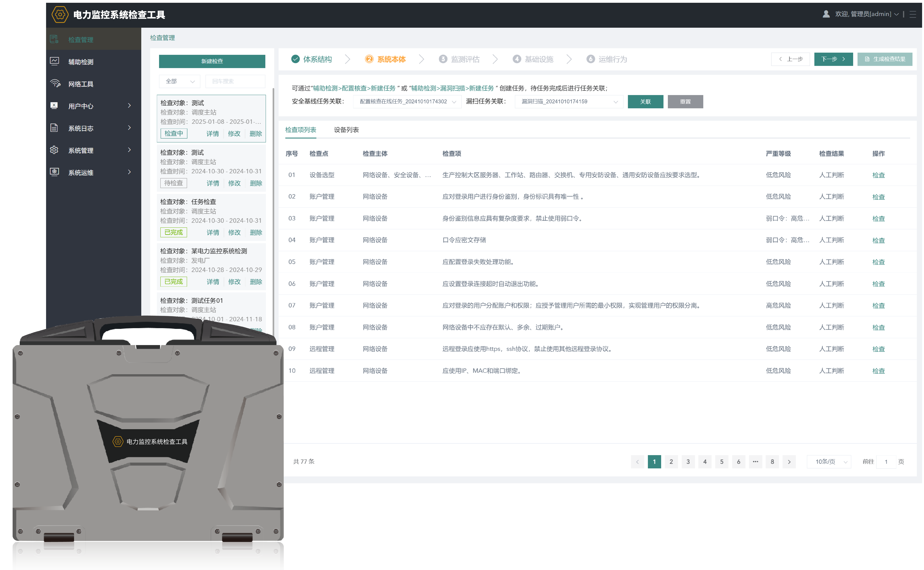Click the 用户中心 sidebar icon
Viewport: 924px width, 570px height.
coord(54,106)
